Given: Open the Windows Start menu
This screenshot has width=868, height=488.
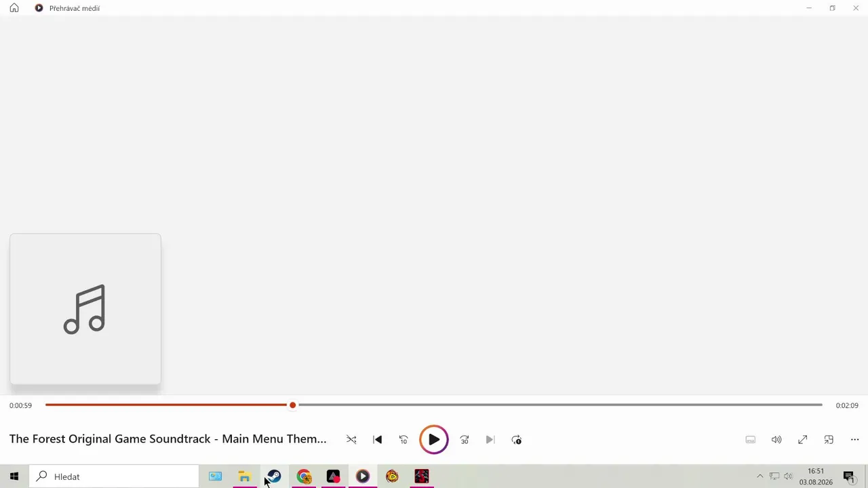Looking at the screenshot, I should pos(14,476).
